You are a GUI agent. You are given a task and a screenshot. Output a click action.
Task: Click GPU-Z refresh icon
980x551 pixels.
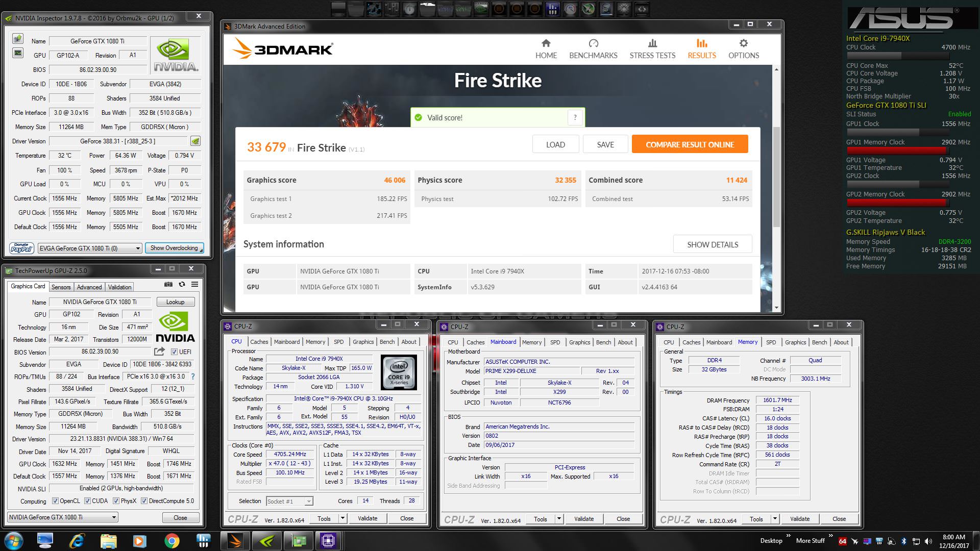pos(182,284)
